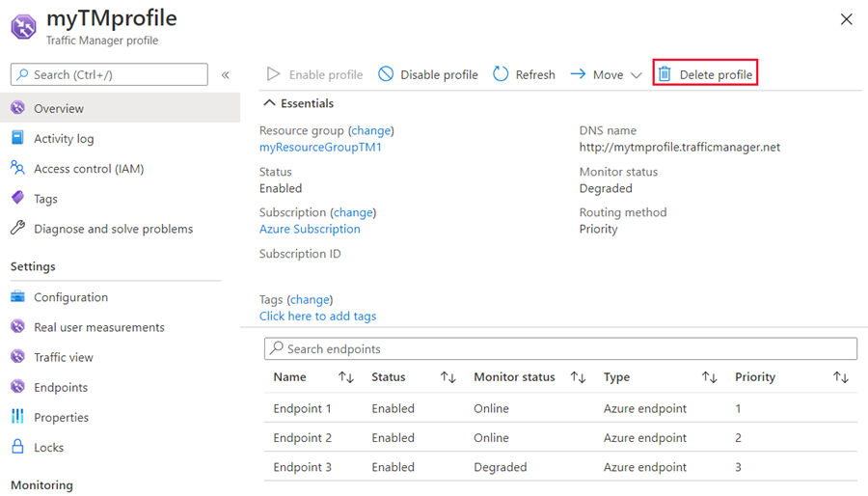
Task: Open myResourceGroupTM1 resource group link
Action: [320, 147]
